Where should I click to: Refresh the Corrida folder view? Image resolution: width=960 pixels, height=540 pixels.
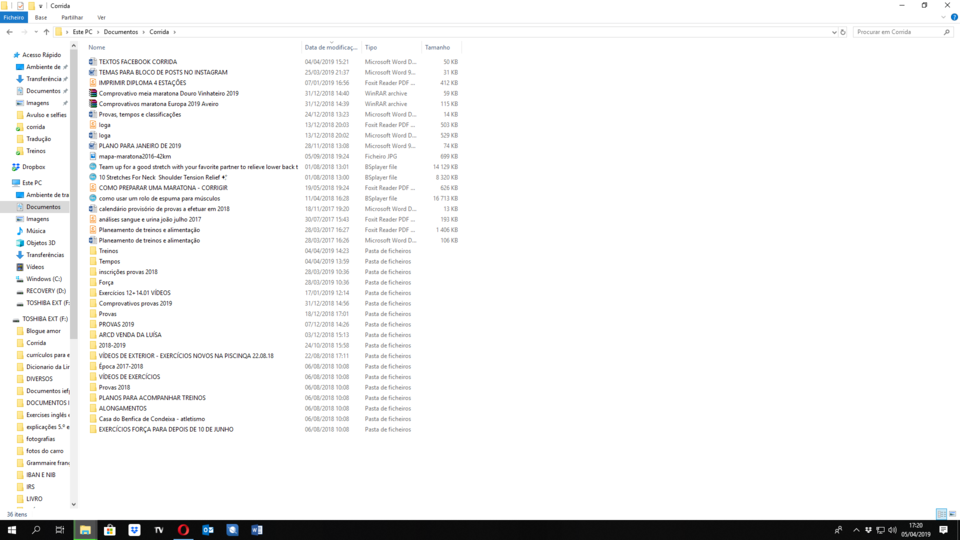click(x=842, y=32)
